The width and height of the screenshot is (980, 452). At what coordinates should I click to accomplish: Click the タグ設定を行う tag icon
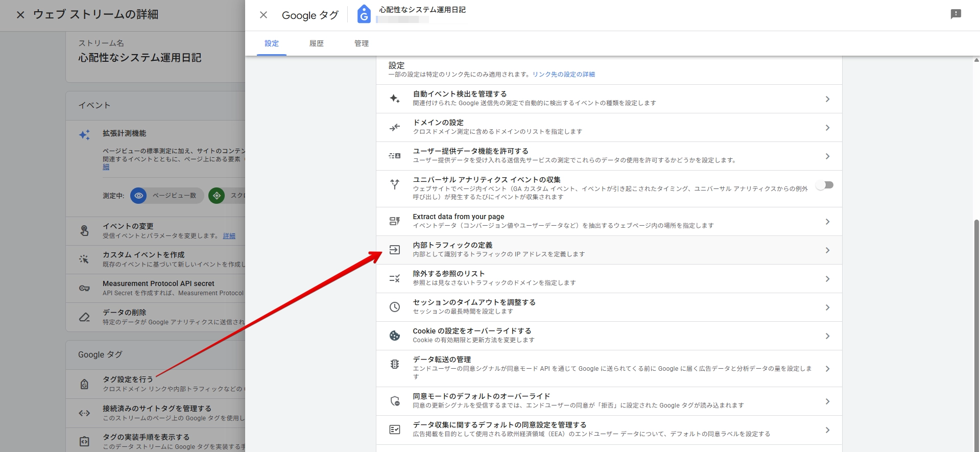click(x=84, y=384)
